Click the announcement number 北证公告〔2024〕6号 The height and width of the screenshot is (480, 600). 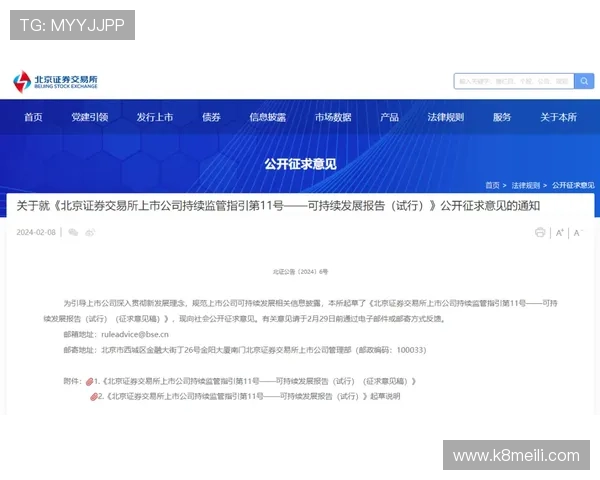[300, 272]
